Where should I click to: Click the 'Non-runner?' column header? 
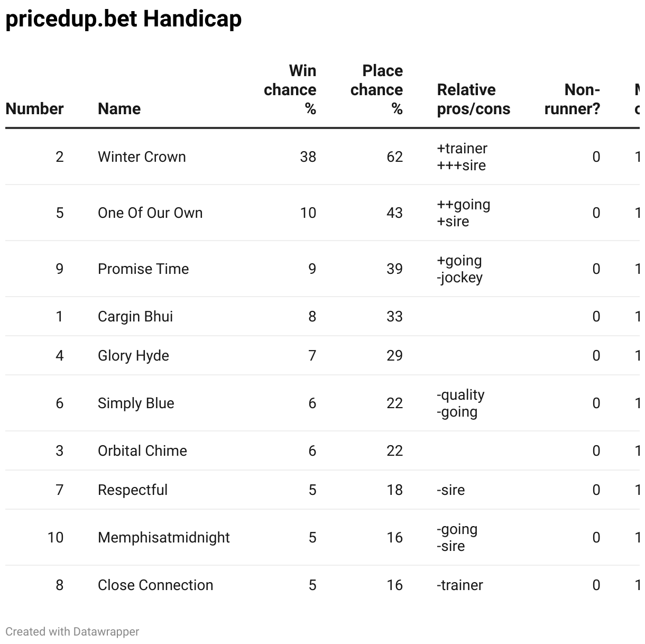click(x=573, y=99)
